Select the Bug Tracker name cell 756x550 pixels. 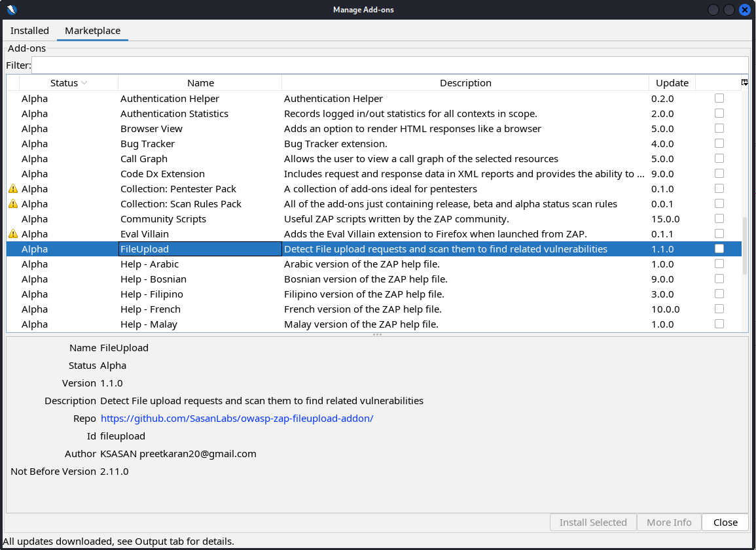click(200, 143)
